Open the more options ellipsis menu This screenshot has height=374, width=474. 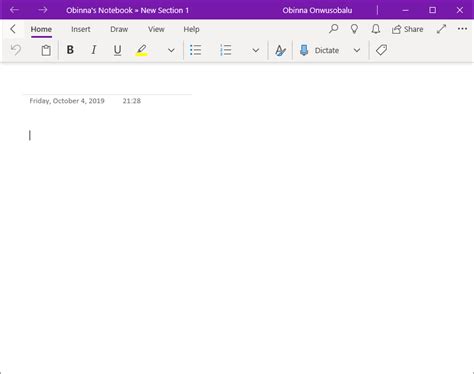462,29
